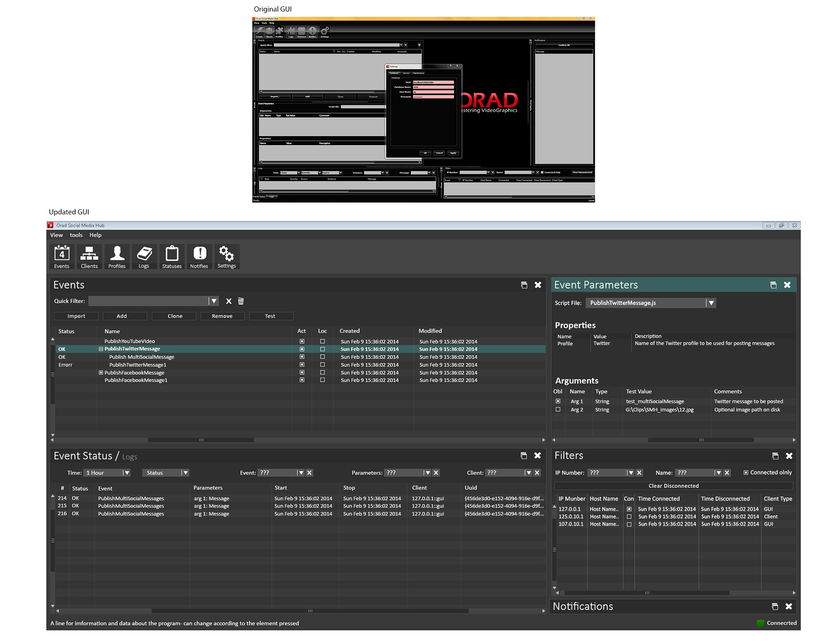This screenshot has height=644, width=839.
Task: Toggle the Connected only checkbox
Action: coord(746,472)
